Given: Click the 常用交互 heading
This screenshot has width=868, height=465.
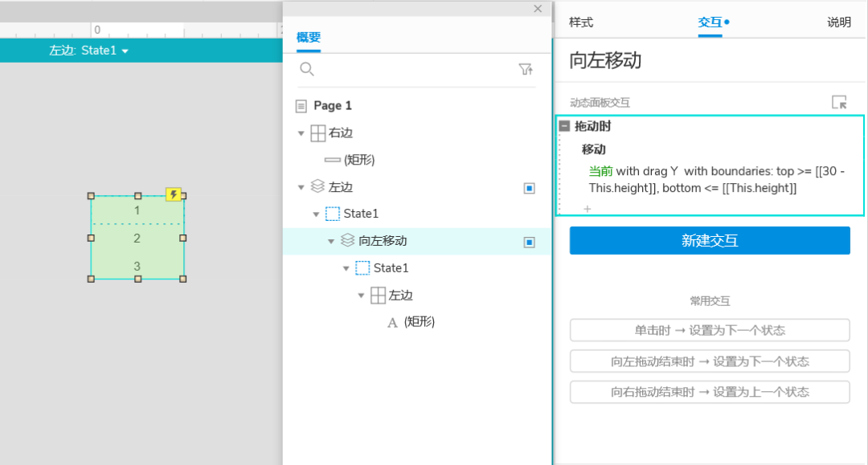Looking at the screenshot, I should pos(710,301).
